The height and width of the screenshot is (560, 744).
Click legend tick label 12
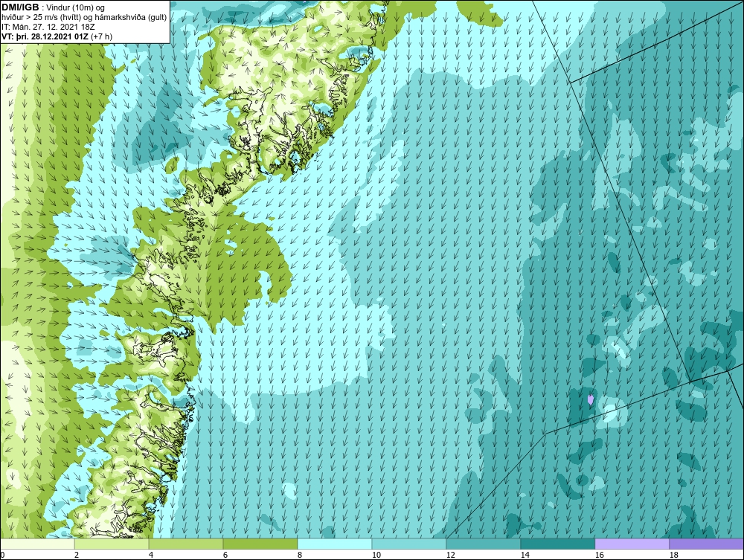tap(450, 555)
